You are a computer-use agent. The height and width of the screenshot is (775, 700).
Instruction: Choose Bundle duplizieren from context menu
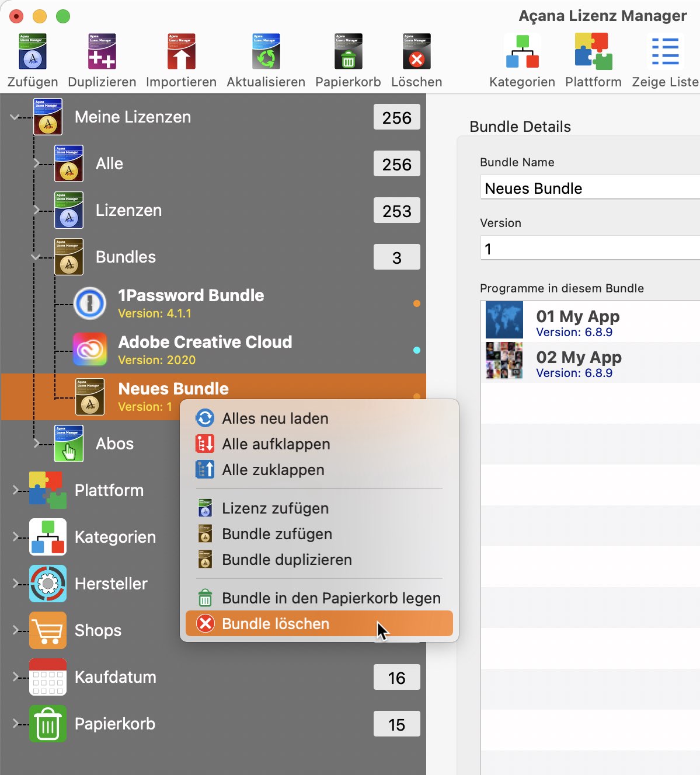point(319,560)
